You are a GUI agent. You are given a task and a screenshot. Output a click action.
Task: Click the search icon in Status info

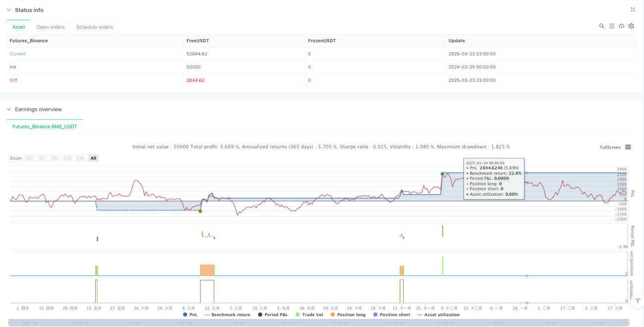(x=601, y=26)
